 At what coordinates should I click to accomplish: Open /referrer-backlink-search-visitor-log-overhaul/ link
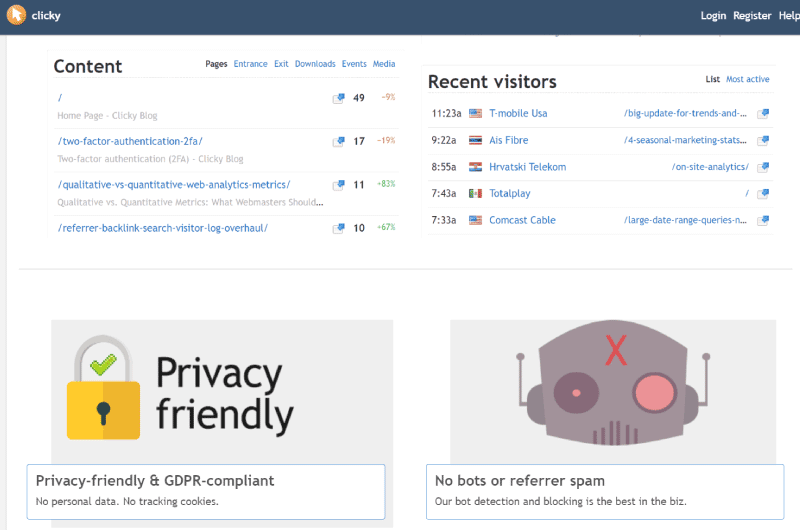(163, 228)
